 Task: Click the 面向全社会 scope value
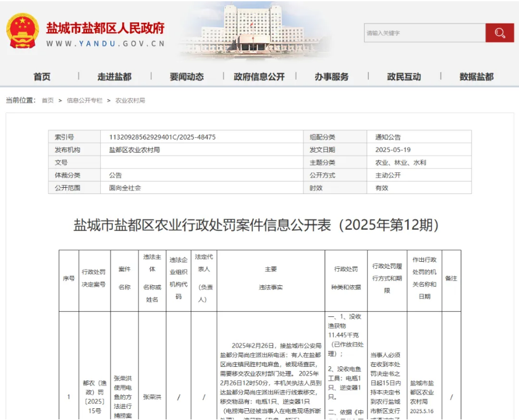pos(125,188)
